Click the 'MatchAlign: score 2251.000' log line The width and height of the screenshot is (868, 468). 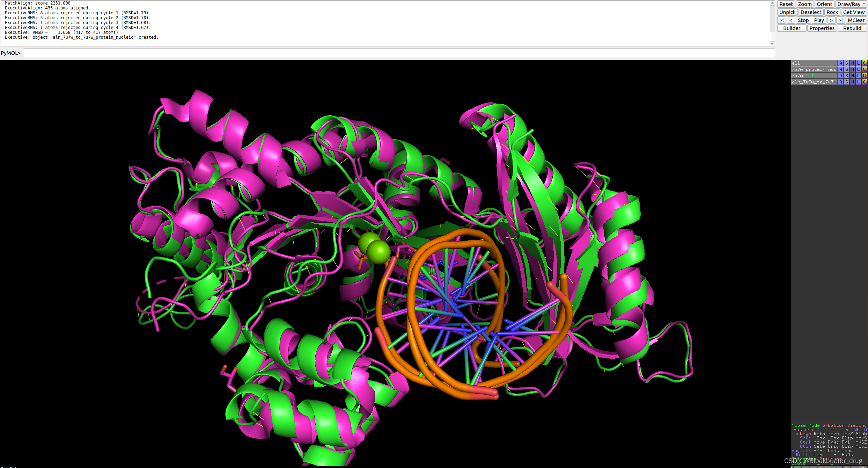(38, 3)
